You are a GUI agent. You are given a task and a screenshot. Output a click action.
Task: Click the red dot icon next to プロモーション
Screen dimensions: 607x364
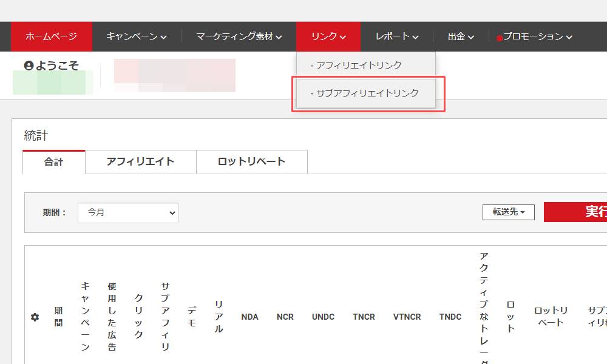(500, 36)
